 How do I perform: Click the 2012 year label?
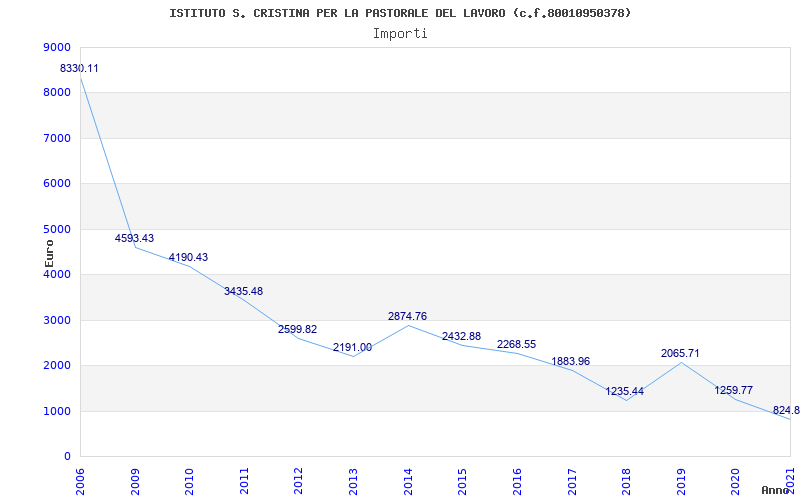click(x=299, y=481)
